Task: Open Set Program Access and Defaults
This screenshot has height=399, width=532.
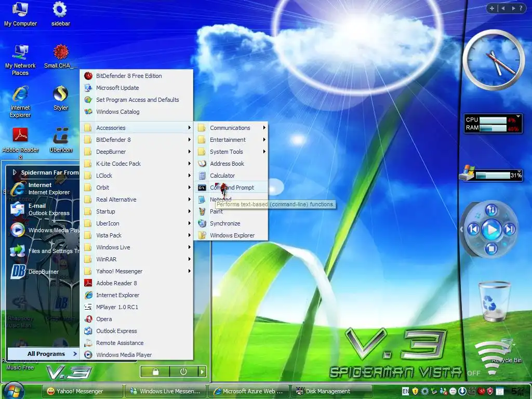Action: click(137, 100)
